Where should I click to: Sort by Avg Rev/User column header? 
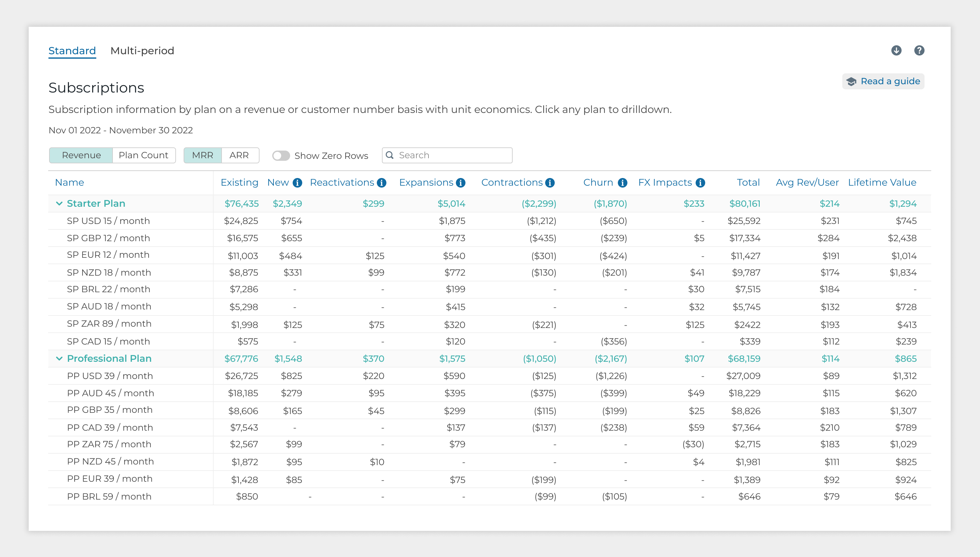pos(807,182)
